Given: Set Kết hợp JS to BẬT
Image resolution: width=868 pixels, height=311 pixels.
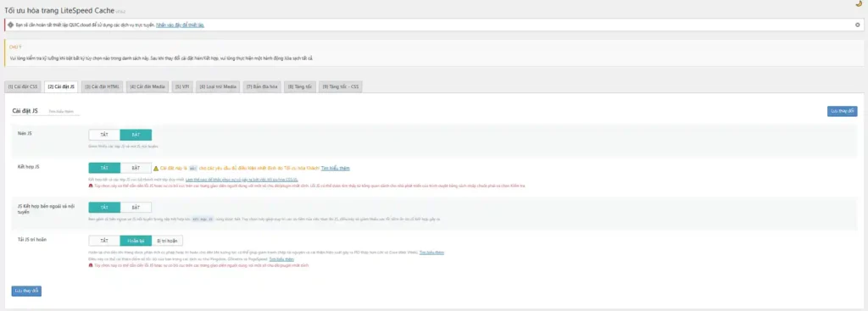Looking at the screenshot, I should pyautogui.click(x=136, y=169).
